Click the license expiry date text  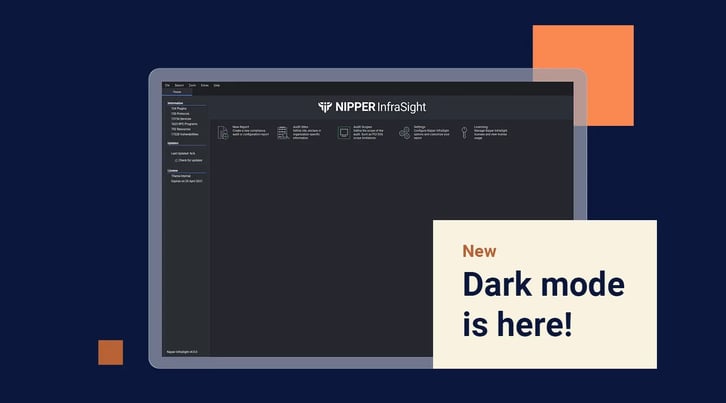coord(187,181)
